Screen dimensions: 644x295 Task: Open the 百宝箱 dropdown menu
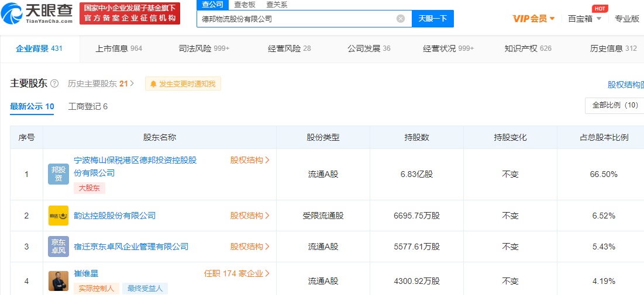584,19
